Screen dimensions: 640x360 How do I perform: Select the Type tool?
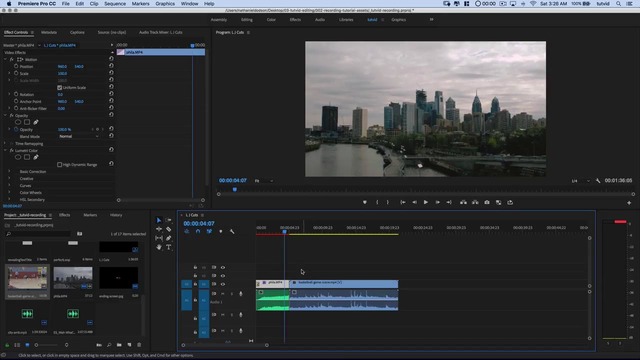pyautogui.click(x=169, y=247)
